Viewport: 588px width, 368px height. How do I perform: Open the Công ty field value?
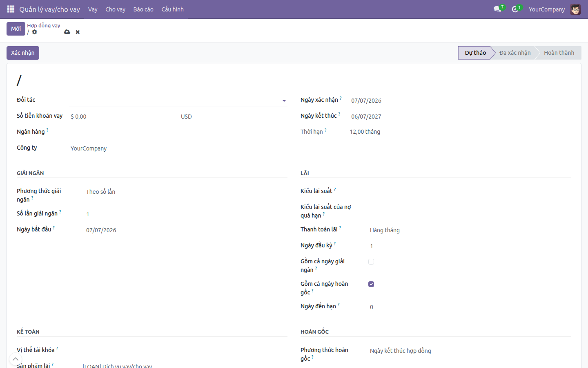point(178,148)
